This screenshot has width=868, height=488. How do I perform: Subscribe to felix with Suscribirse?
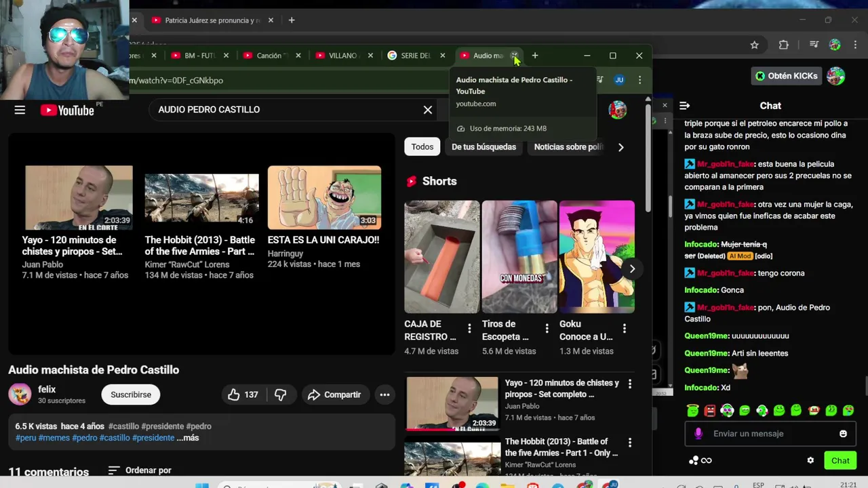[131, 394]
